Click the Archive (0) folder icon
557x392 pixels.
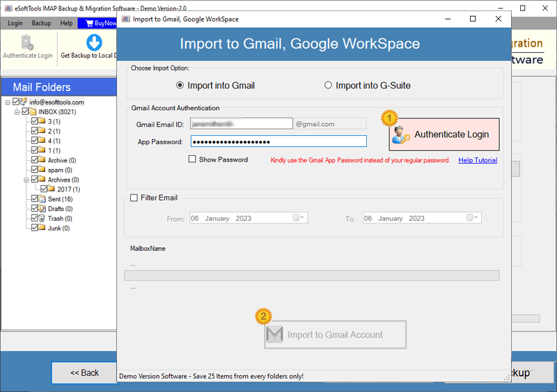[42, 160]
